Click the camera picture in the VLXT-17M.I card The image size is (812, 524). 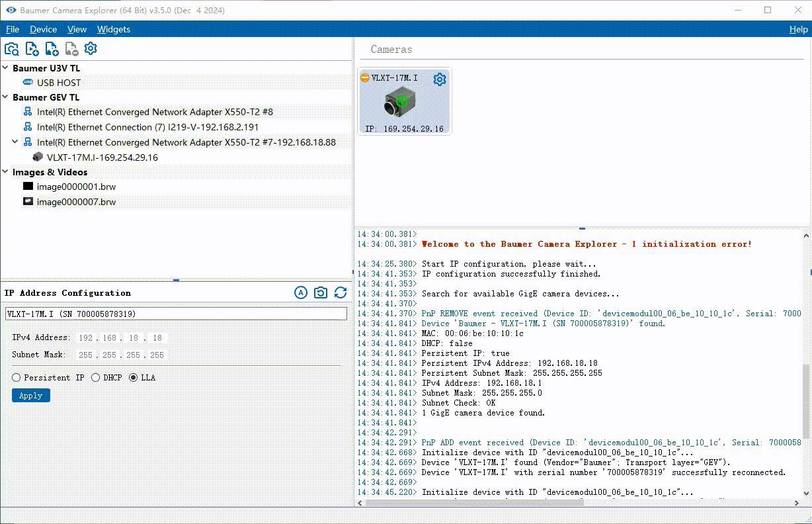coord(399,102)
